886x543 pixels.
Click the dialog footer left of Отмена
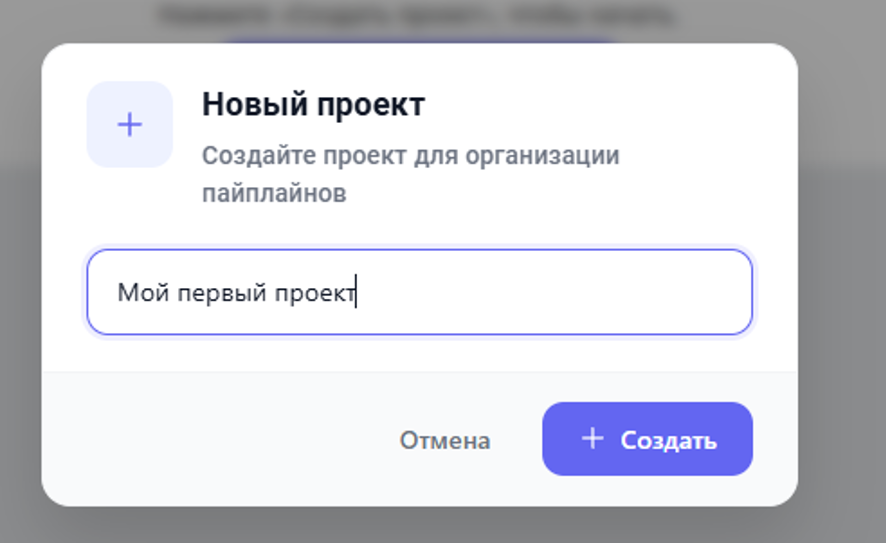(x=200, y=440)
